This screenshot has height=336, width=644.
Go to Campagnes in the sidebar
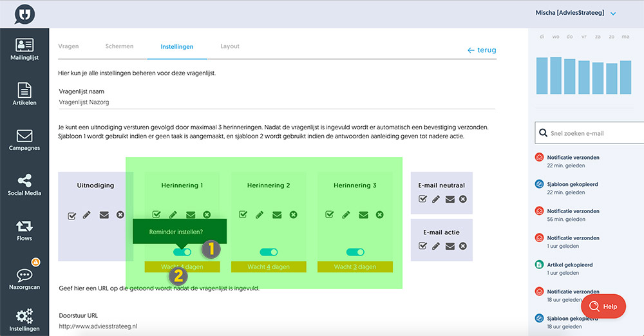(24, 140)
